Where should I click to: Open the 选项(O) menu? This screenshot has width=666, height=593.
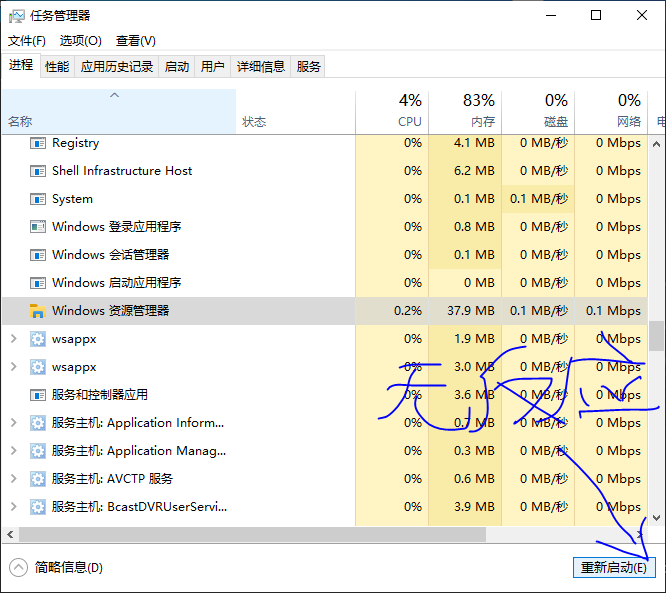81,41
